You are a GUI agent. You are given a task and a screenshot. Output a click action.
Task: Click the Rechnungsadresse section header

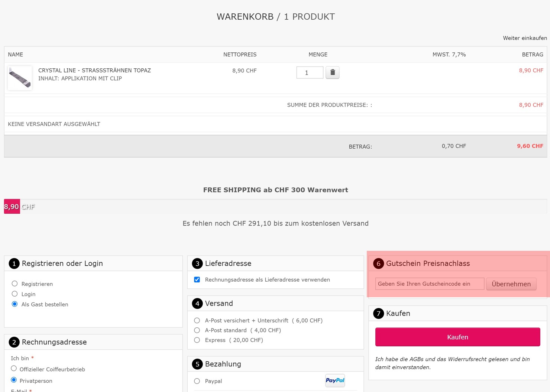[93, 342]
